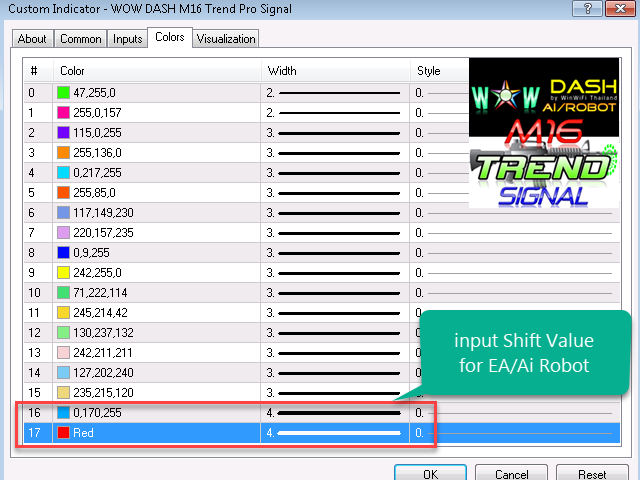Open width dropdown for row 1

click(x=335, y=113)
